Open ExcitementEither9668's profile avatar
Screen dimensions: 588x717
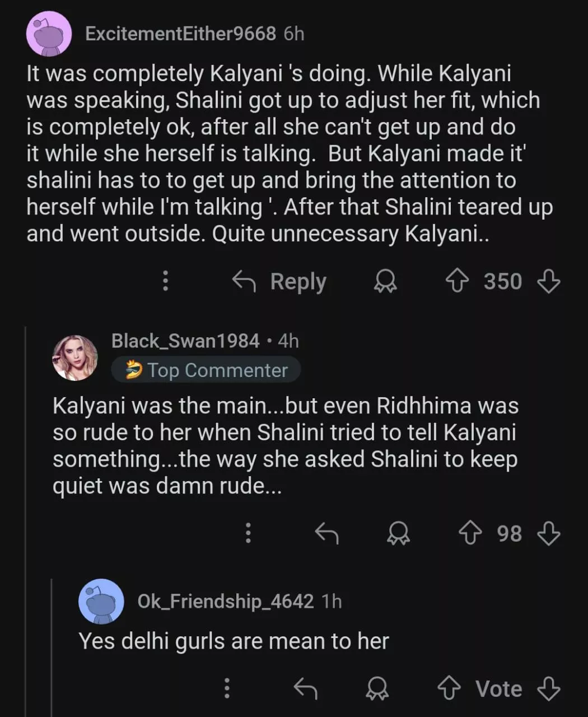point(49,34)
